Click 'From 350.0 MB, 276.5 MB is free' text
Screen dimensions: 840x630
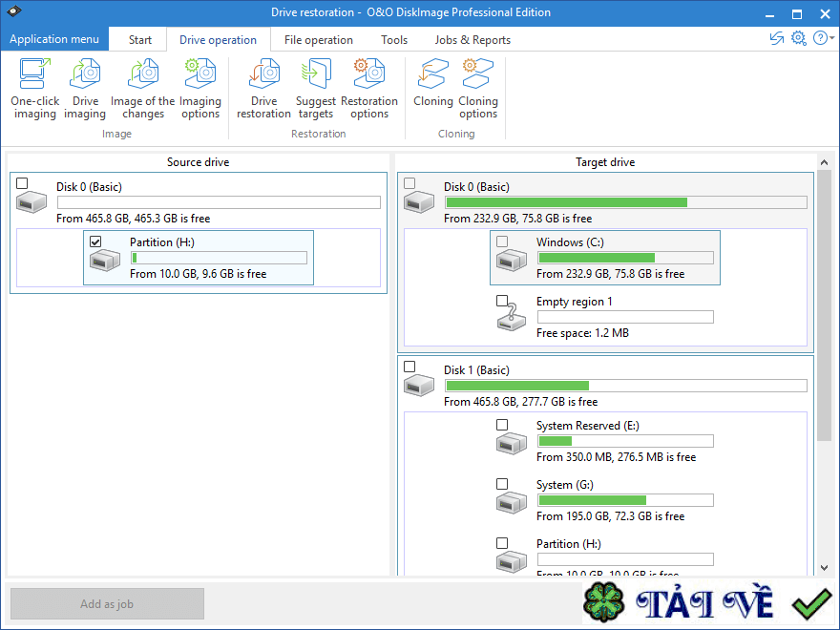[x=616, y=457]
